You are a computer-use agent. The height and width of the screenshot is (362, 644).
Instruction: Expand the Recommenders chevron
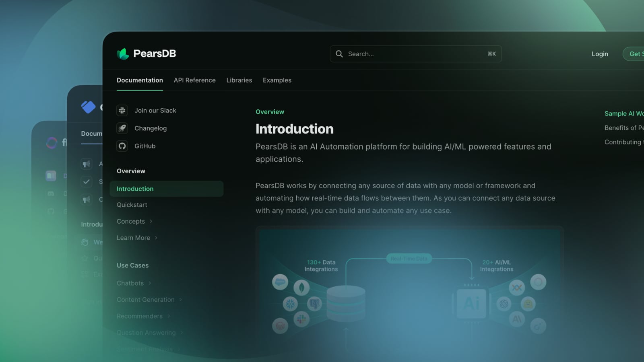[169, 316]
